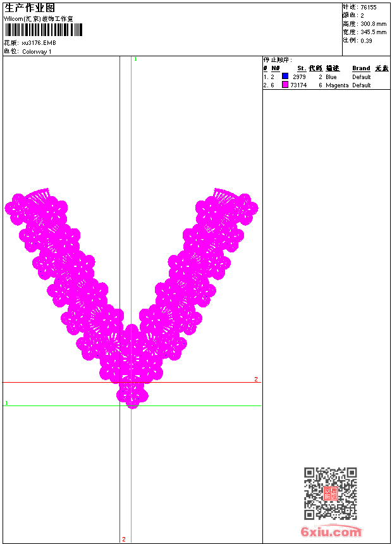Image resolution: width=392 pixels, height=544 pixels.
Task: Click the Colorway 1 label
Action: pyautogui.click(x=37, y=52)
